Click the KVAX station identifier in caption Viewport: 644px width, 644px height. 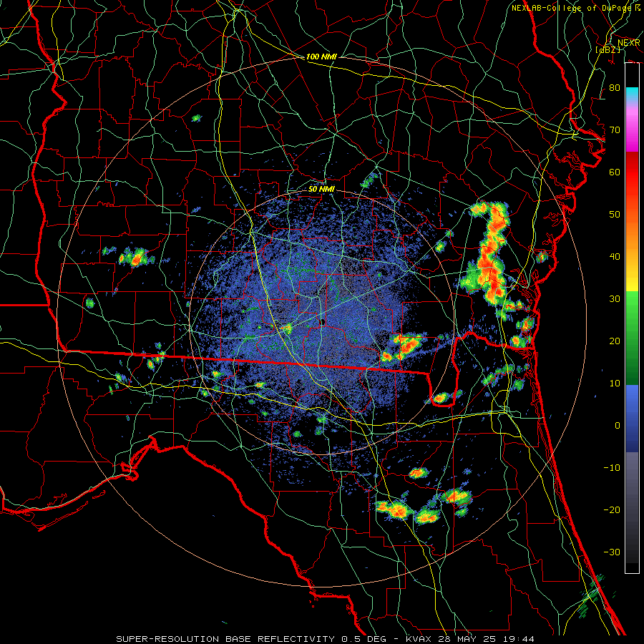(419, 639)
